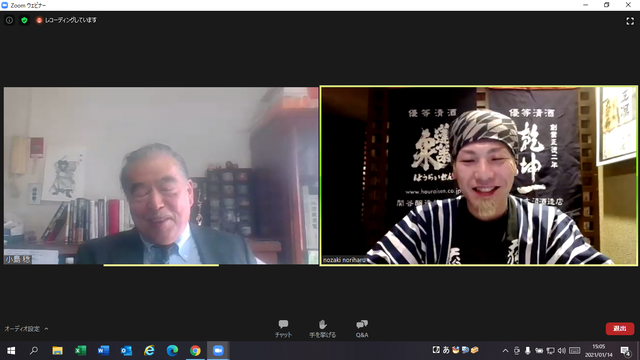Expand the audio settings caret
640x360 pixels.
(46, 329)
